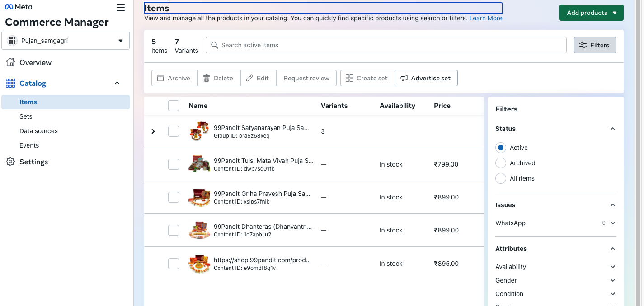The width and height of the screenshot is (644, 306).
Task: Select the Archived status radio button
Action: click(501, 163)
